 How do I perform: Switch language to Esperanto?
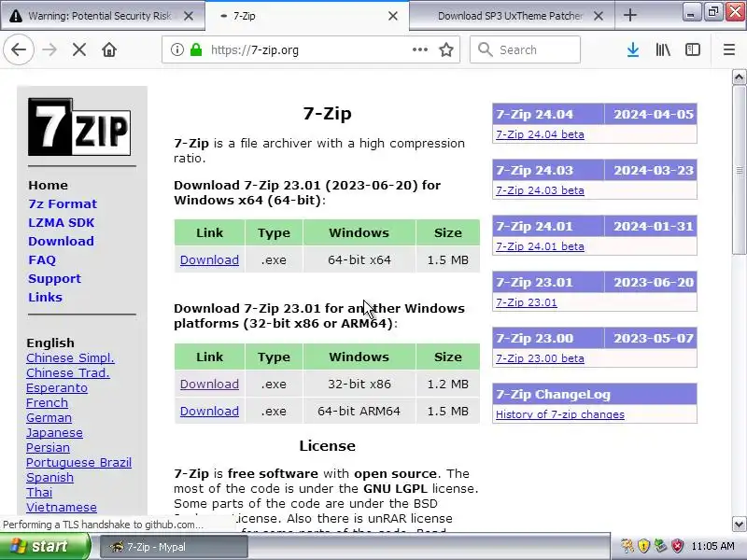pos(57,387)
